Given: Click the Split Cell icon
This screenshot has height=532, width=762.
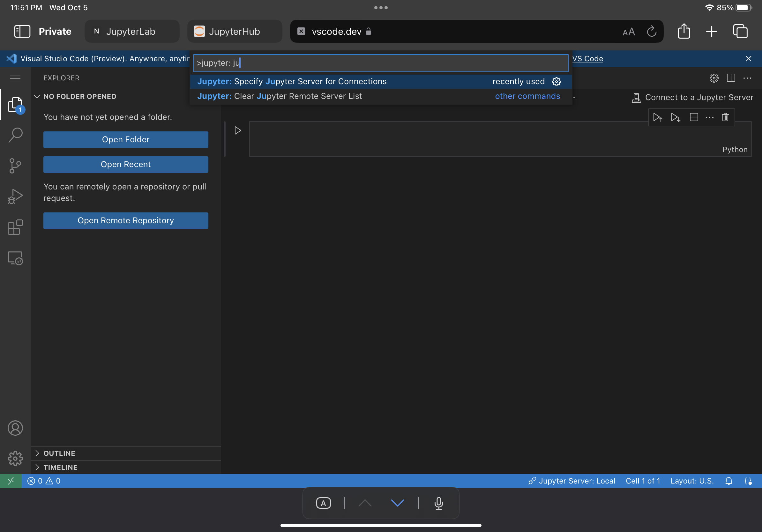Looking at the screenshot, I should [694, 117].
